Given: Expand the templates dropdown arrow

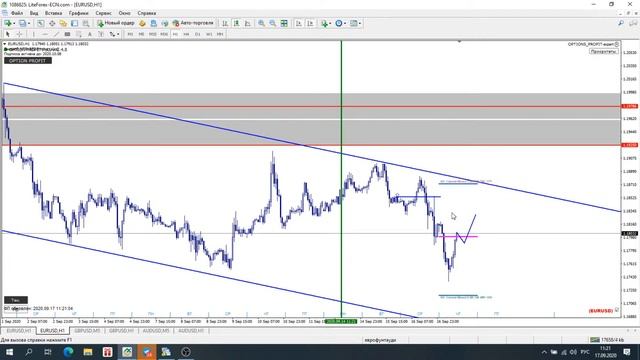Looking at the screenshot, I should tap(360, 23).
